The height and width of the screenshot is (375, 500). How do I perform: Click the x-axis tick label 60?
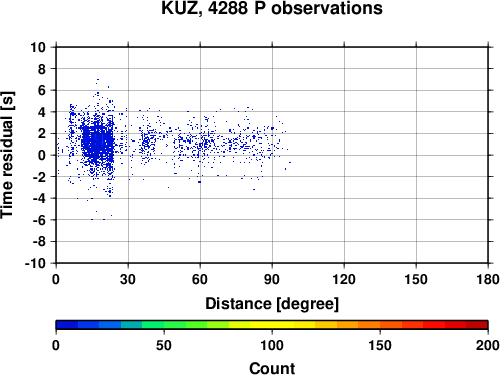(x=200, y=279)
